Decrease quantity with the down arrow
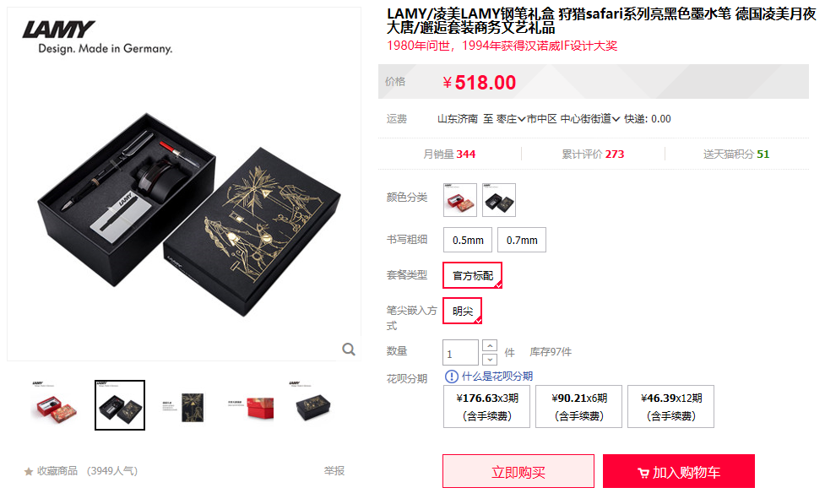This screenshot has height=504, width=825. click(x=490, y=360)
